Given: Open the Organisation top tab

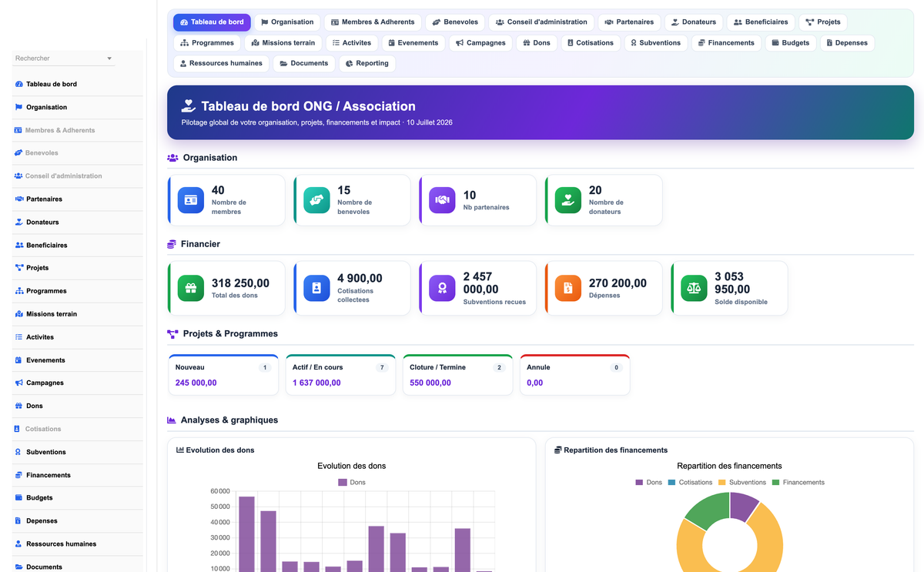Looking at the screenshot, I should (x=287, y=22).
